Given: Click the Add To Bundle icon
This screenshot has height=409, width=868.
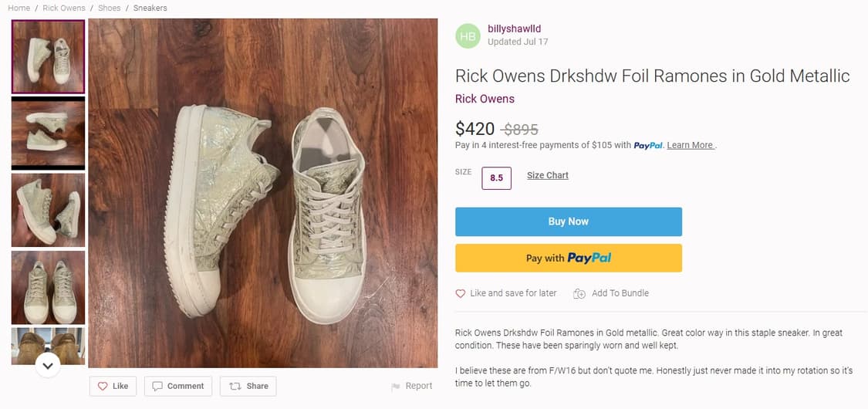Looking at the screenshot, I should [581, 293].
